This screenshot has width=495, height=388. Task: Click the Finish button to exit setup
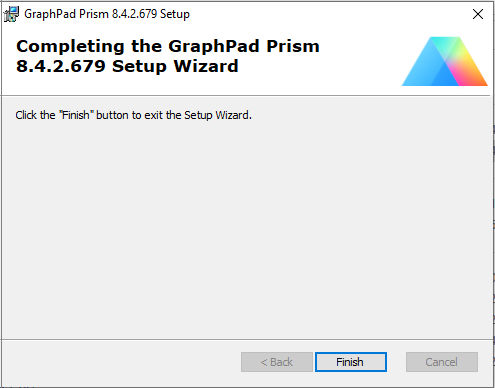tap(351, 362)
